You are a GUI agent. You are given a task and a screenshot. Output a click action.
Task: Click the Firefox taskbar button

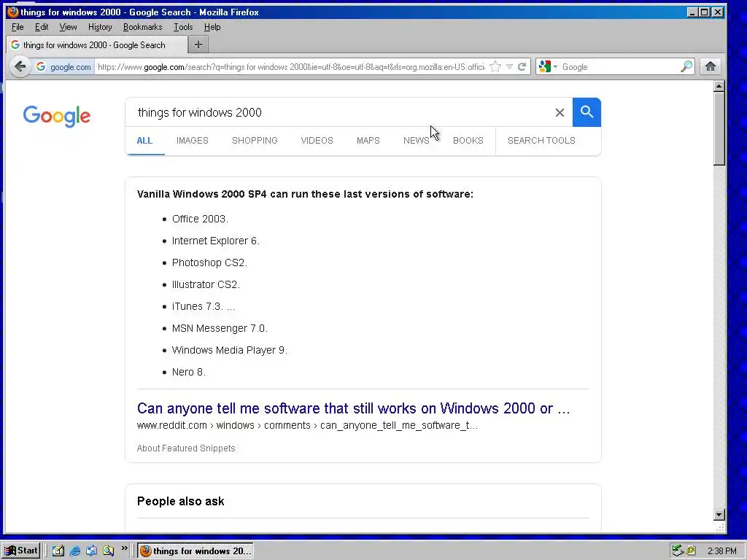(x=196, y=551)
